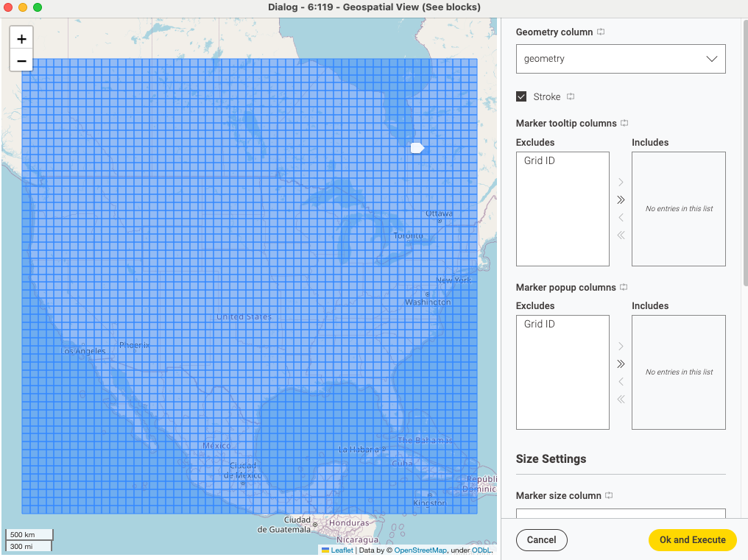This screenshot has width=748, height=560.
Task: Uncheck the Stroke checkbox
Action: coord(521,97)
